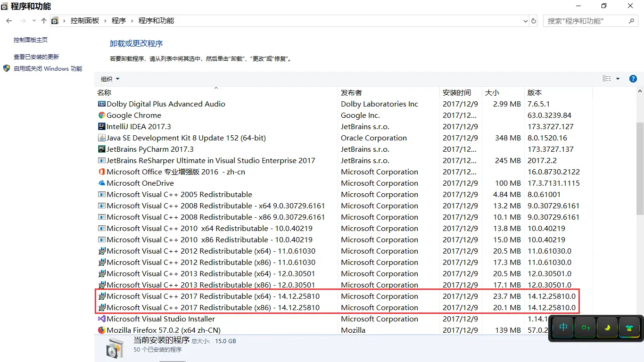Click the Google Chrome program icon
644x362 pixels.
[x=101, y=115]
